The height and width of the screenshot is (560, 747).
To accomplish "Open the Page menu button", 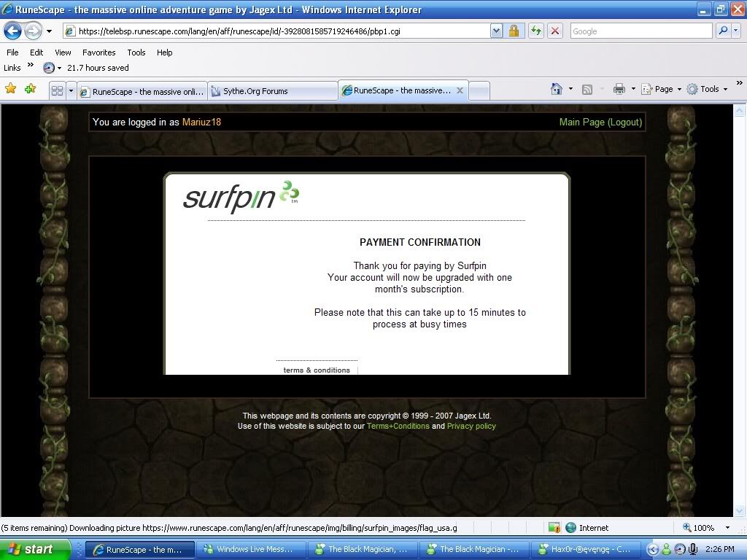I will tap(661, 89).
